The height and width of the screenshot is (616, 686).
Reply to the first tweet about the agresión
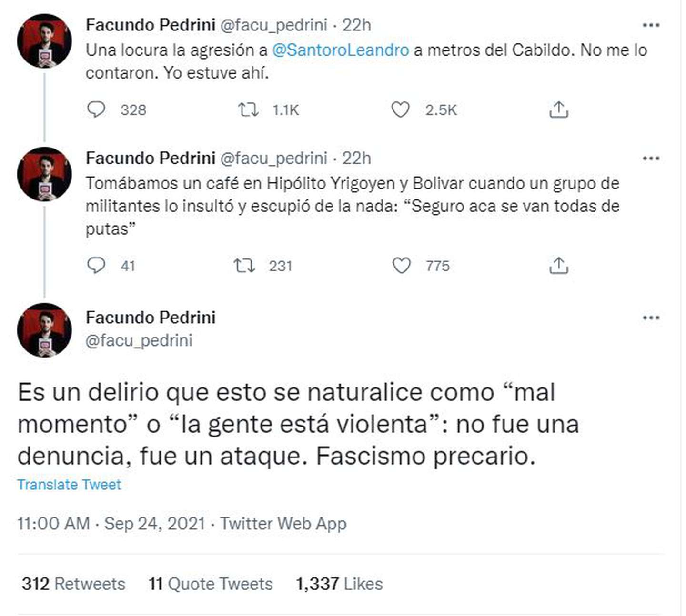(96, 110)
